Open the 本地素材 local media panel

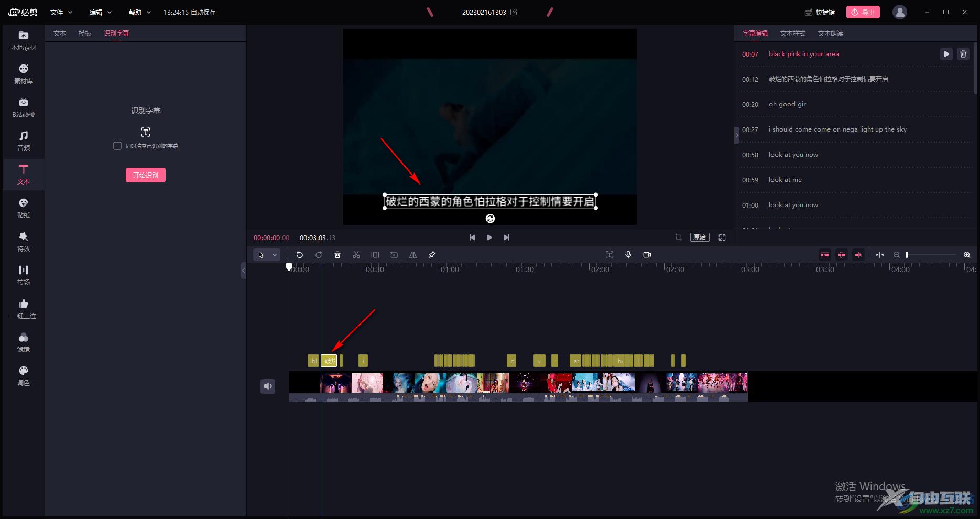(24, 41)
